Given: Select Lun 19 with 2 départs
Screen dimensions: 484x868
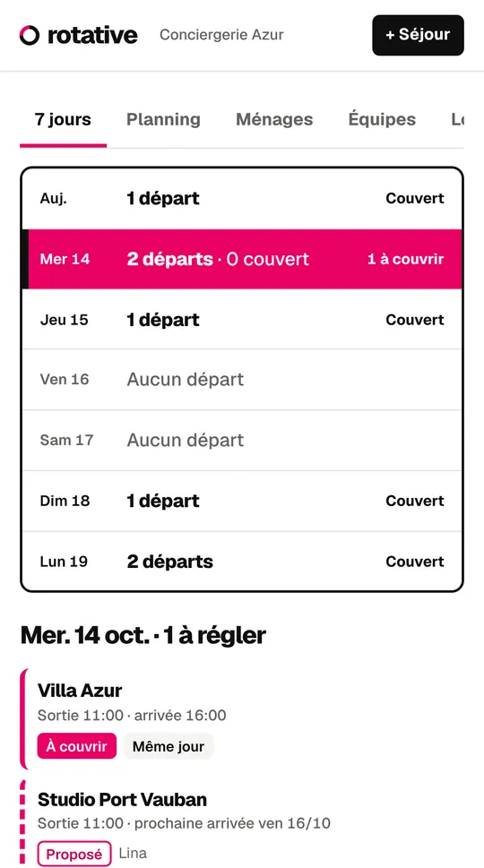Looking at the screenshot, I should tap(242, 562).
